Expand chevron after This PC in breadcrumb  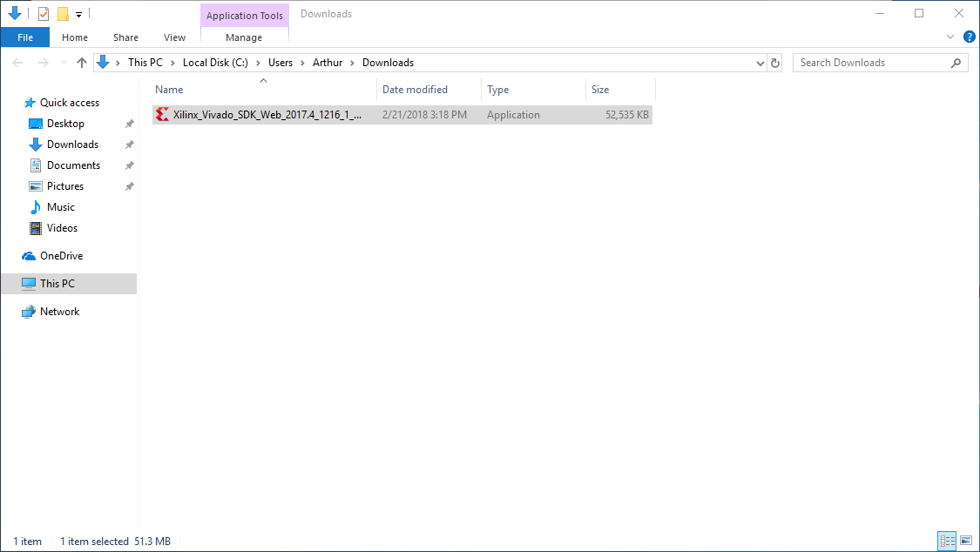click(173, 63)
